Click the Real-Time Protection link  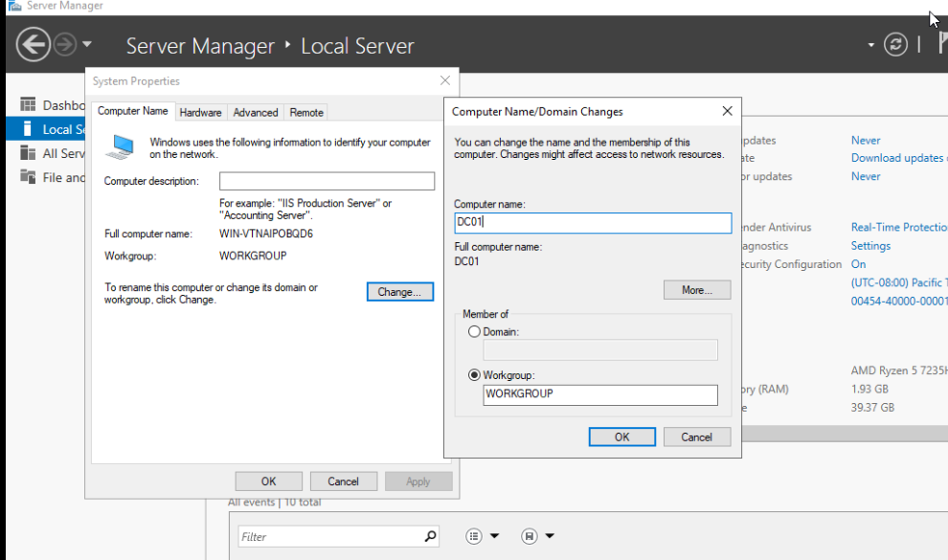898,228
